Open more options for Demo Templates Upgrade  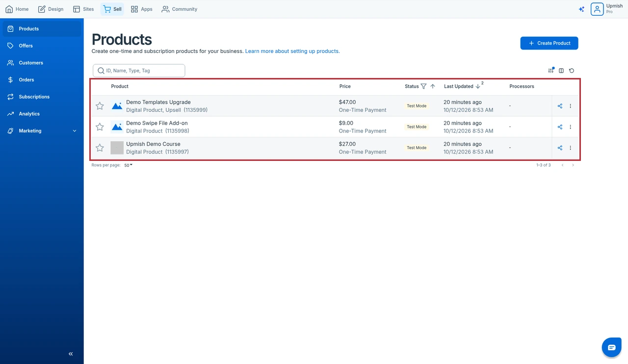(x=570, y=106)
